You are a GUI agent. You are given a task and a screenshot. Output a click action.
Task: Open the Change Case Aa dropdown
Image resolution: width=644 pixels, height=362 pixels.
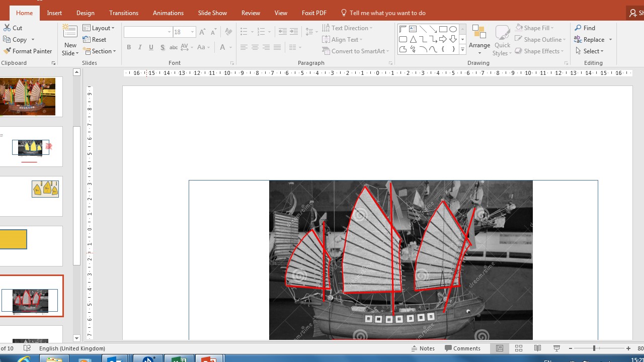coord(204,47)
